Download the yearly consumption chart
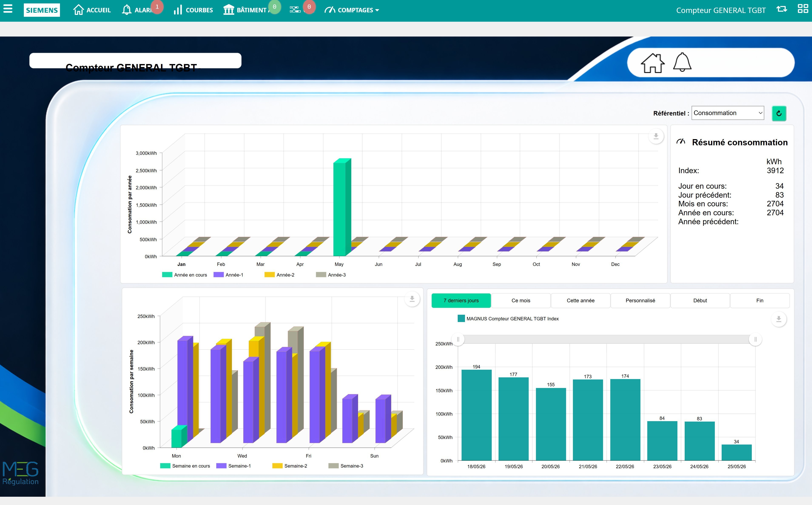This screenshot has width=812, height=505. [x=656, y=136]
